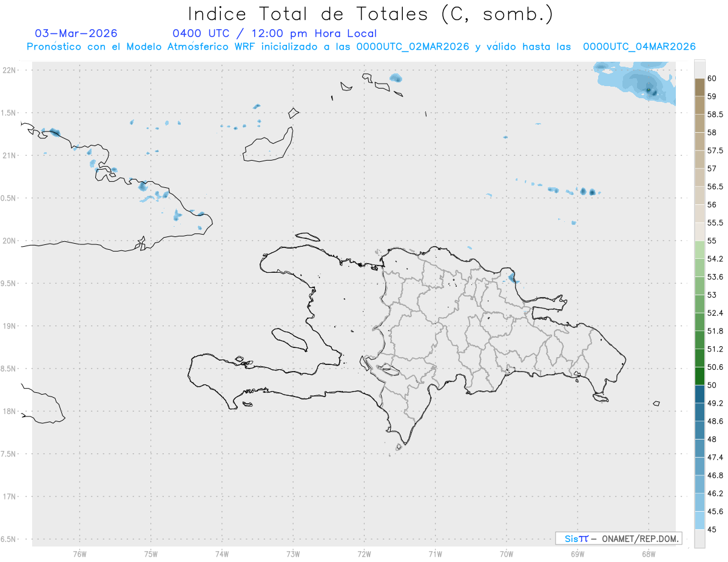Click the '21N' latitude axis label

(x=10, y=155)
